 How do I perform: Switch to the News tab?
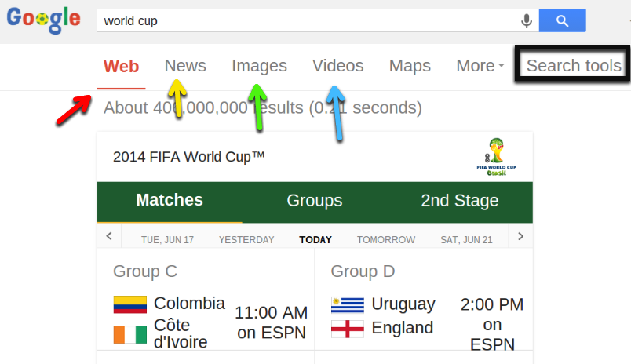click(x=185, y=66)
